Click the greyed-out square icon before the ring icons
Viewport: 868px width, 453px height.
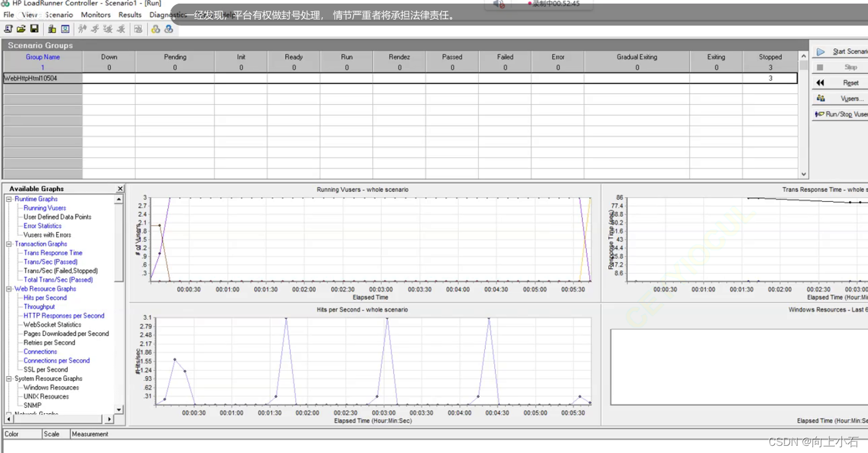click(138, 29)
